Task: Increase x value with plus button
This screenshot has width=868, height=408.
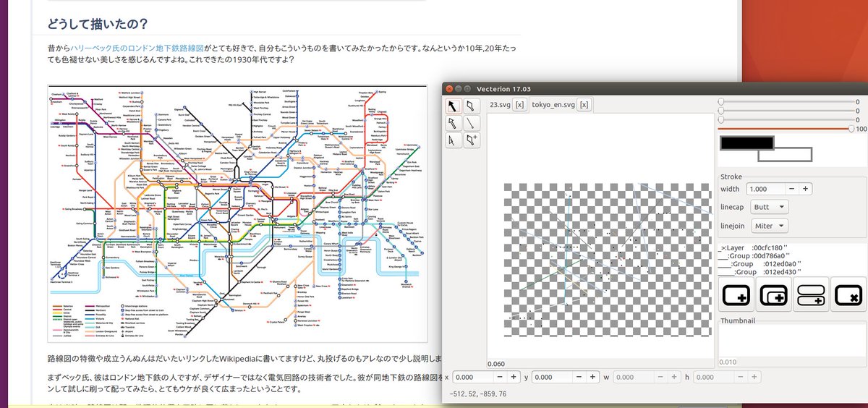Action: pyautogui.click(x=514, y=377)
